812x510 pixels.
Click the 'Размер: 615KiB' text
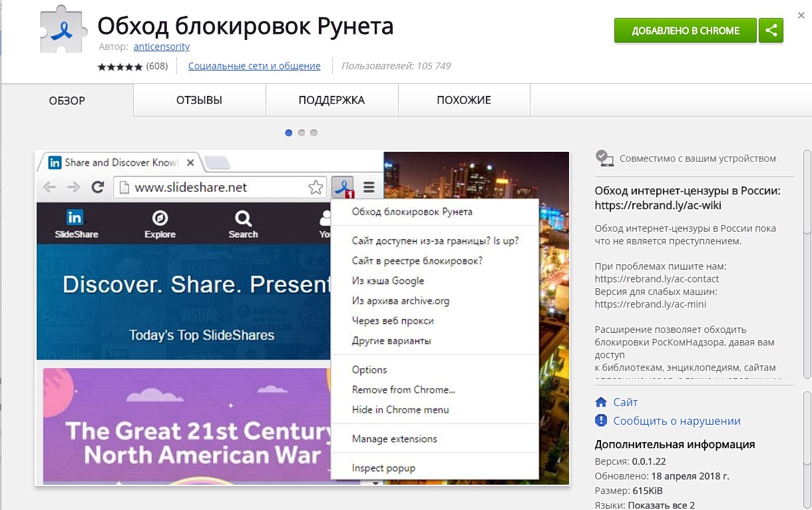(x=628, y=491)
